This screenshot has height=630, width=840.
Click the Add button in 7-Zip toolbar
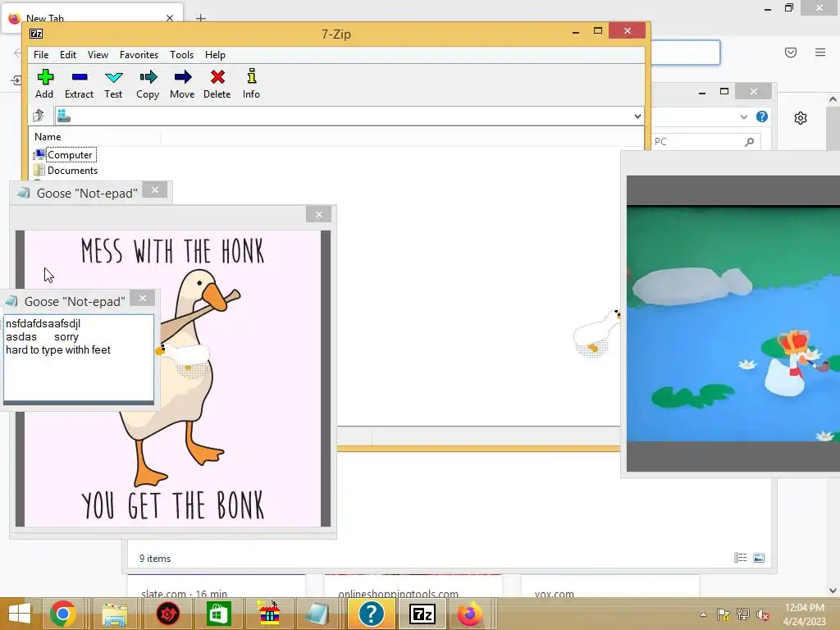[x=44, y=84]
